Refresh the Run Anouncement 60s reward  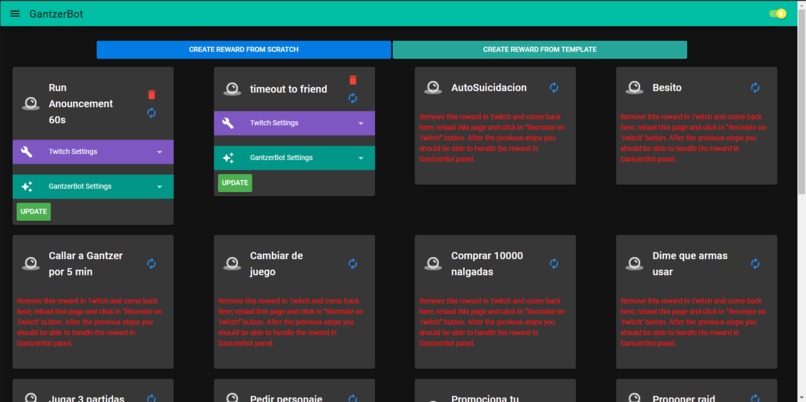pos(152,113)
